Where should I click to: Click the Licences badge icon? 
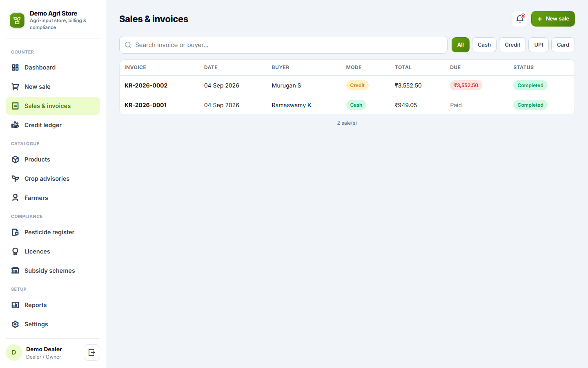[x=16, y=251]
